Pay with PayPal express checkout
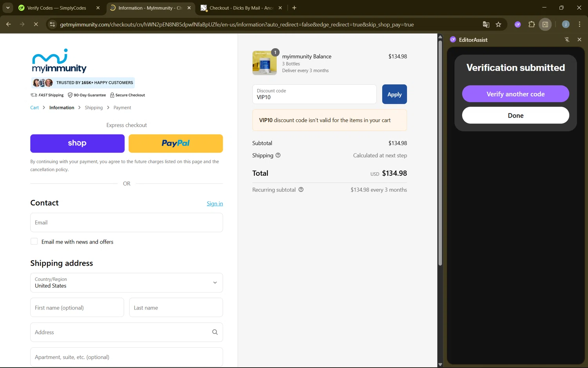 (x=176, y=144)
